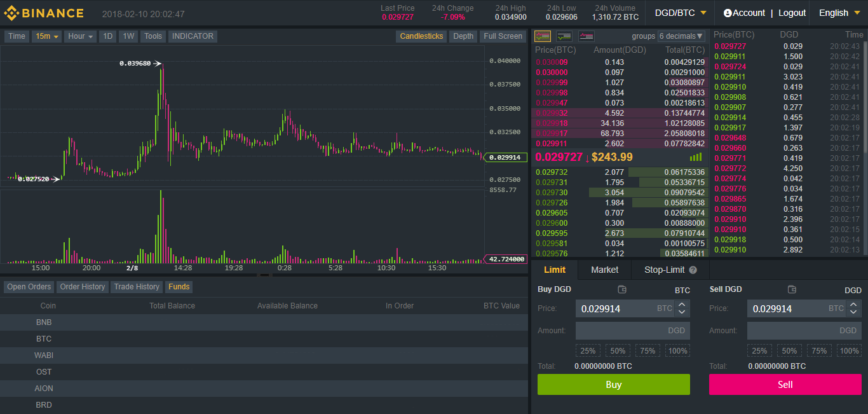Increase the Sell price with up stepper
The image size is (868, 414).
tap(853, 305)
